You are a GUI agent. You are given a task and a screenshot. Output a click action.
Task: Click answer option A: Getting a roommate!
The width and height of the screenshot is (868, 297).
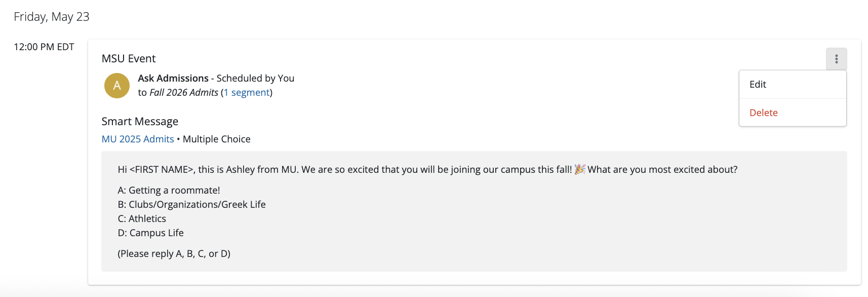coord(169,191)
